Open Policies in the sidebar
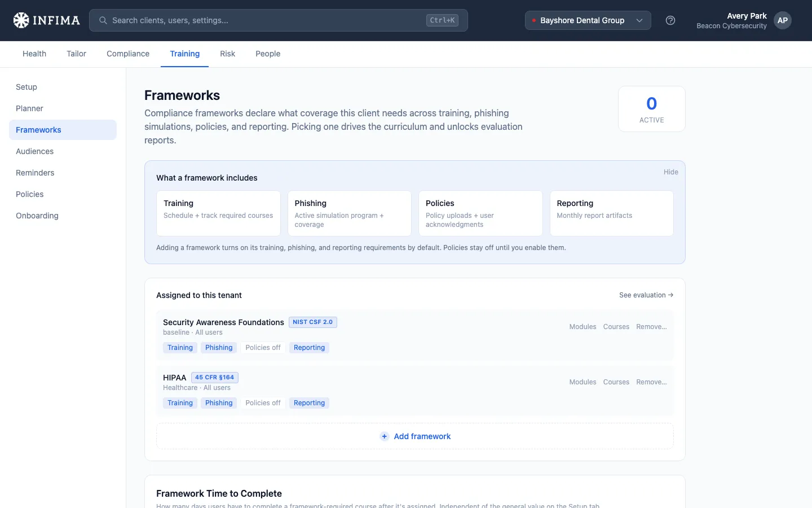Image resolution: width=812 pixels, height=508 pixels. click(63, 194)
